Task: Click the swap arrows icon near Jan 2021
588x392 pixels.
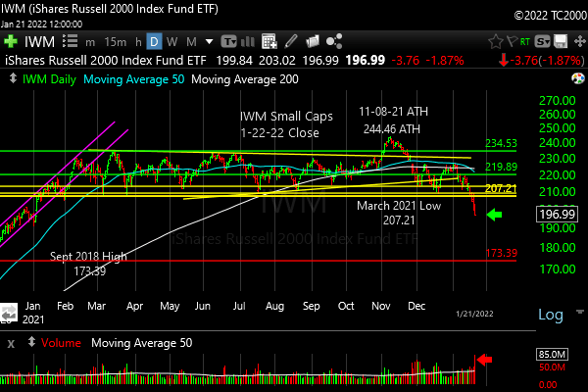Action: click(x=9, y=313)
